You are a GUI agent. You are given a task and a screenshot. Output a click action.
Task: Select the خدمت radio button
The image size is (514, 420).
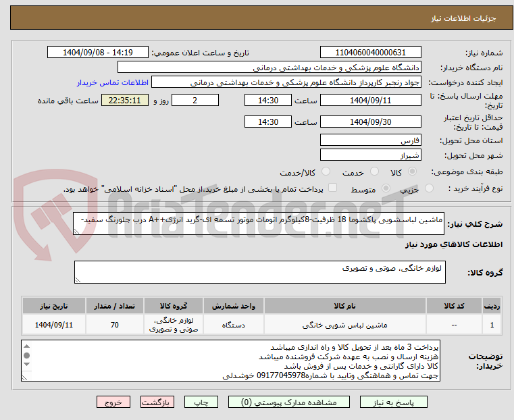374,172
